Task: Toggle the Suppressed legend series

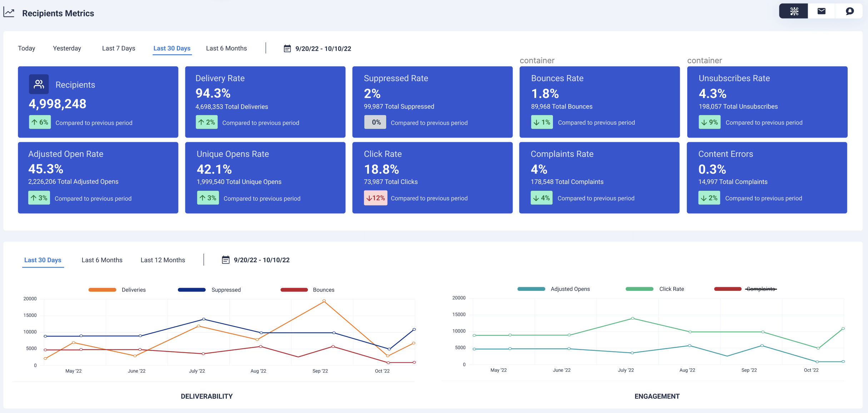Action: pos(209,290)
